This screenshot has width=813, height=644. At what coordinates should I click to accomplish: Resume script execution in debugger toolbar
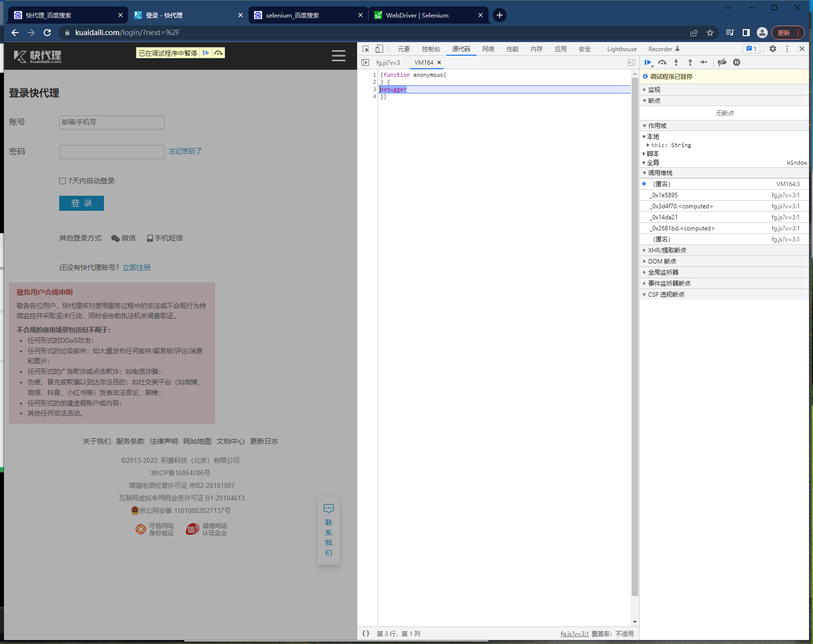[x=648, y=63]
